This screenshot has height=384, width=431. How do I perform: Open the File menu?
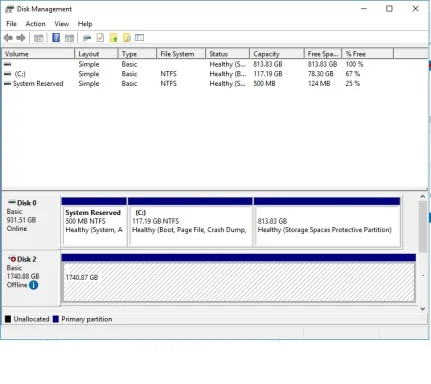click(11, 24)
